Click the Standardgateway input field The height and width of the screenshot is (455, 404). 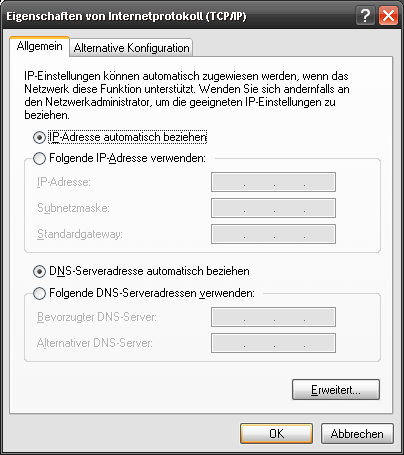(x=273, y=234)
